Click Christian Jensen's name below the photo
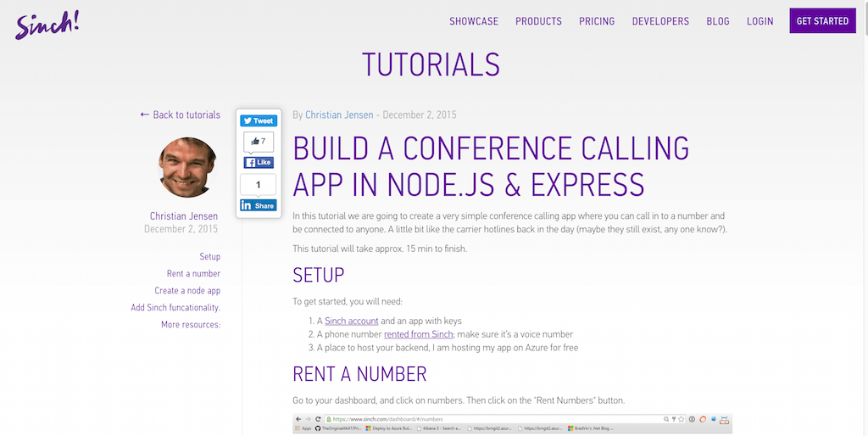Screen dimensions: 868x436 tap(184, 216)
